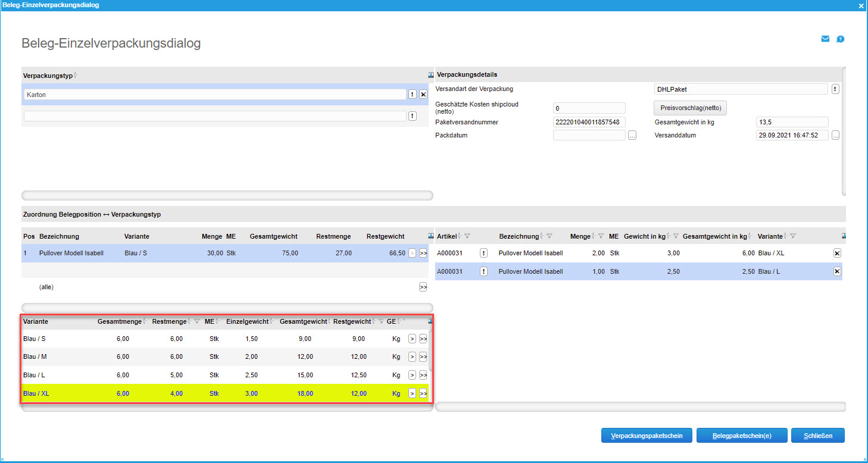This screenshot has width=868, height=463.
Task: Click the Preisvorschlag(netto) button
Action: click(x=690, y=108)
